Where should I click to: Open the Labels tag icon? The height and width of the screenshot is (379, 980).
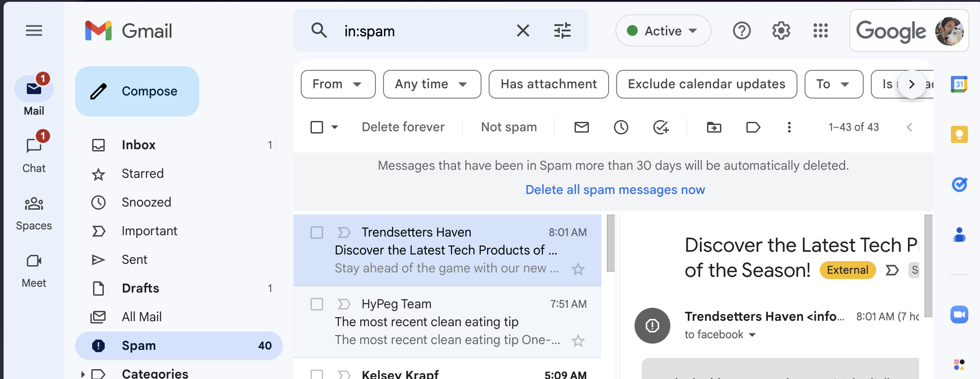[x=753, y=127]
